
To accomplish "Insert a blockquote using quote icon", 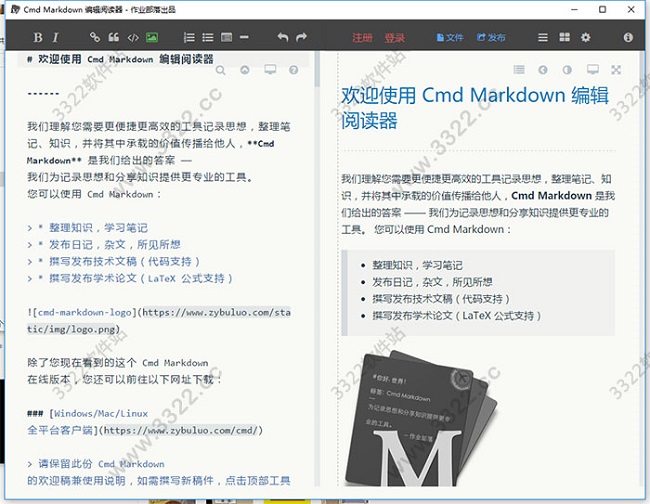I will (114, 38).
